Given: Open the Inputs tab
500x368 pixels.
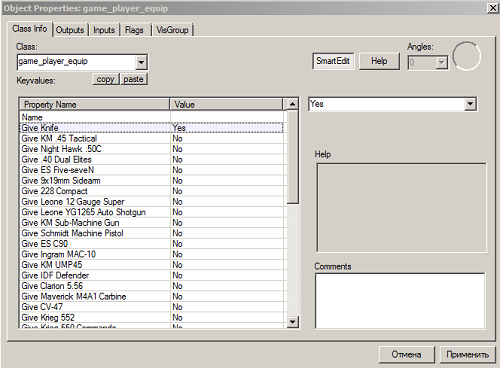Looking at the screenshot, I should click(x=104, y=30).
